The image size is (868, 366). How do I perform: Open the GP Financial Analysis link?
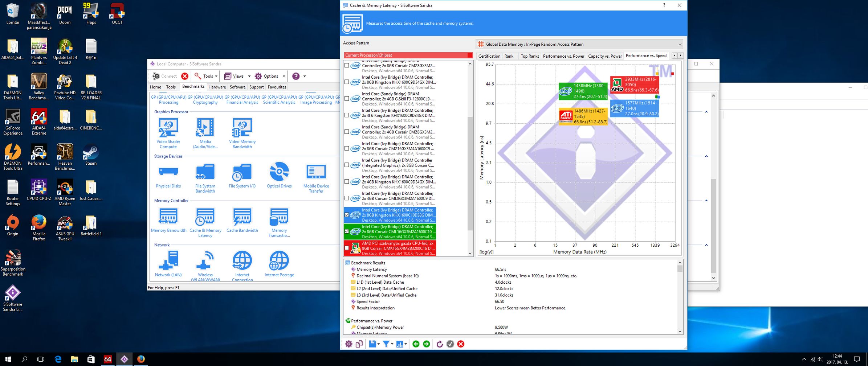242,100
